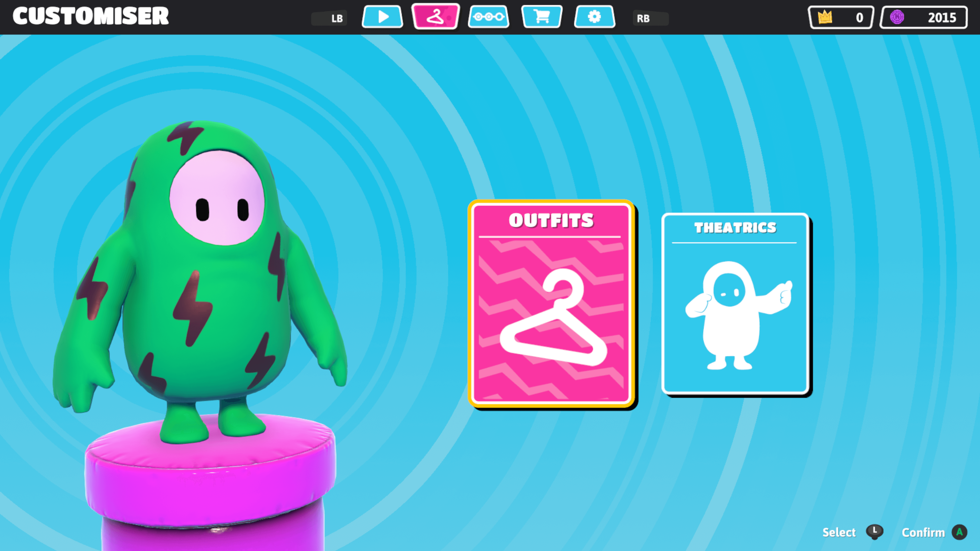The width and height of the screenshot is (980, 551).
Task: Click the crown count showing 0
Action: [859, 18]
